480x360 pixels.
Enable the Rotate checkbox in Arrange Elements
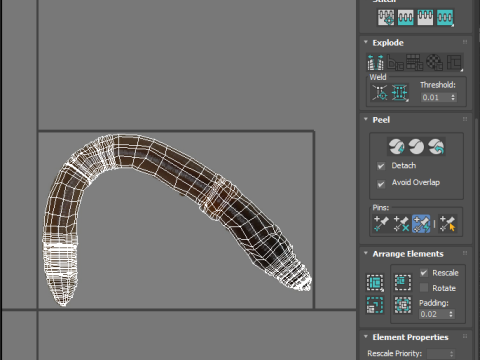(x=424, y=287)
